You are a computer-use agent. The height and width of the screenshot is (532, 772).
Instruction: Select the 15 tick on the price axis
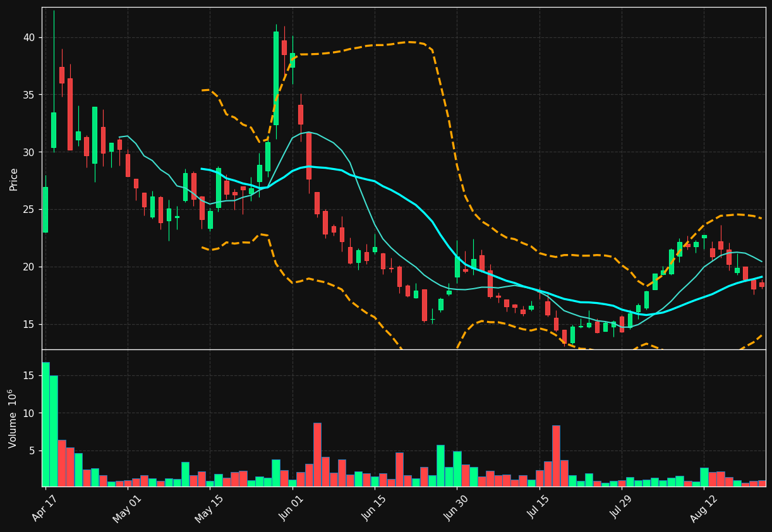(29, 324)
